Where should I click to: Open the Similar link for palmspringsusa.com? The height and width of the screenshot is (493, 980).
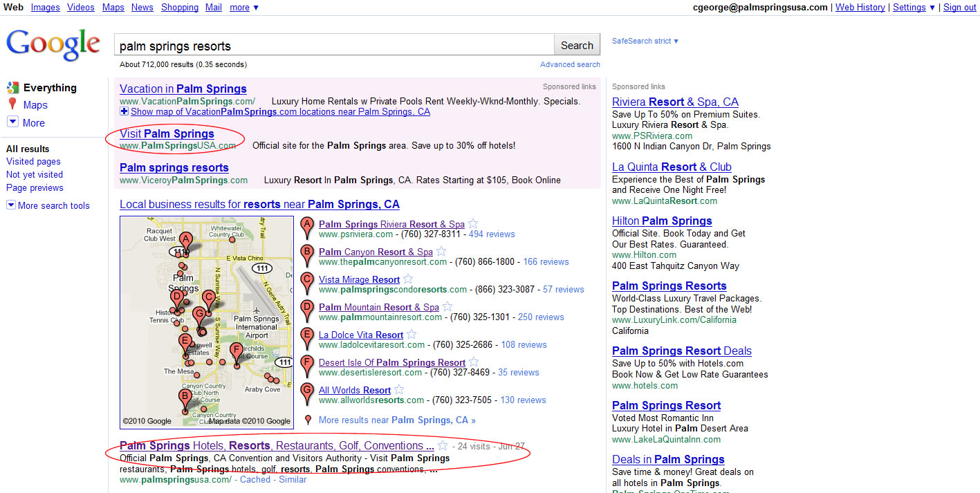tap(293, 480)
